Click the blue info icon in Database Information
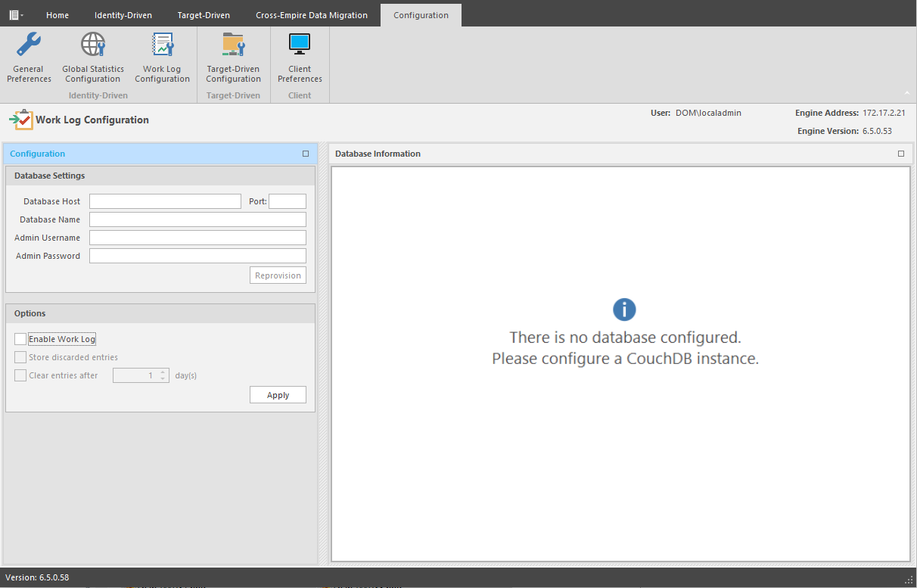 (x=623, y=309)
